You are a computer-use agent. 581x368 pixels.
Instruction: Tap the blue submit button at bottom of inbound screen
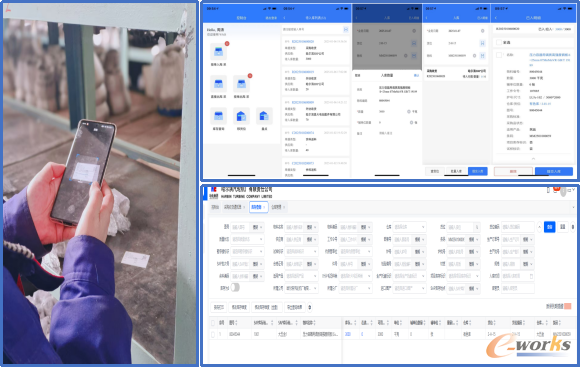(478, 171)
